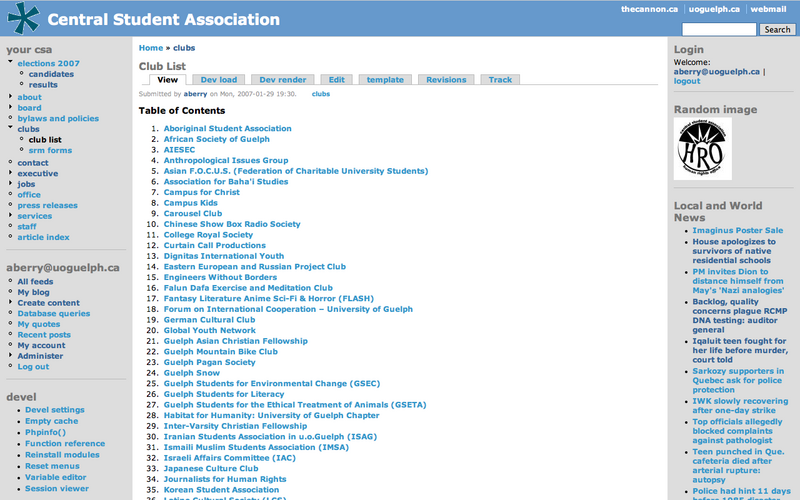The width and height of the screenshot is (800, 500).
Task: Open Function reference devel link
Action: coord(65,443)
